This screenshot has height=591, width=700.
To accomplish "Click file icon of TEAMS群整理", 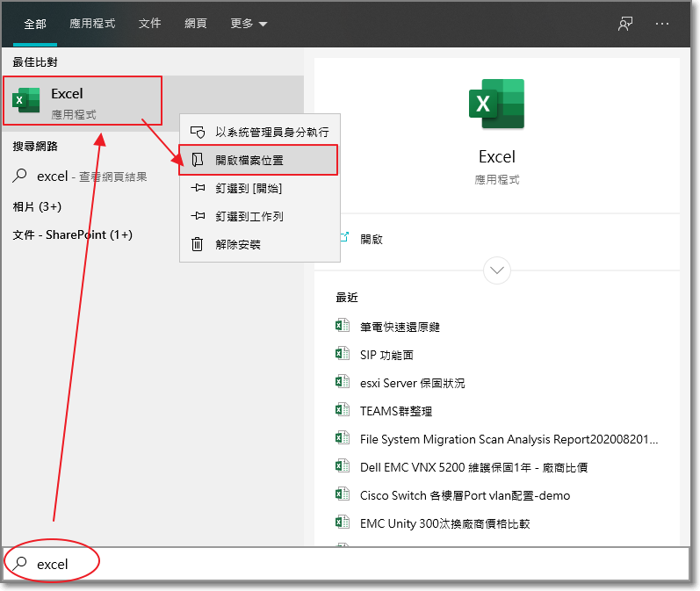I will click(x=343, y=410).
